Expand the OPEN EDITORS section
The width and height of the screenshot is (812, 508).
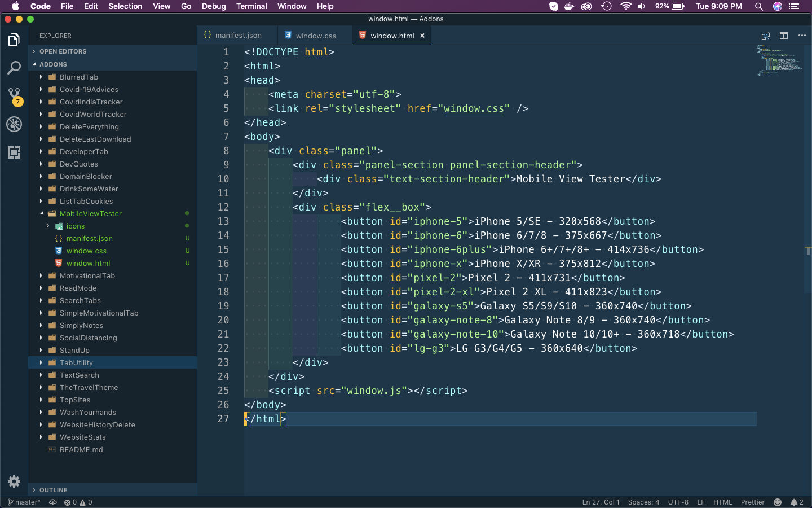[x=113, y=51]
